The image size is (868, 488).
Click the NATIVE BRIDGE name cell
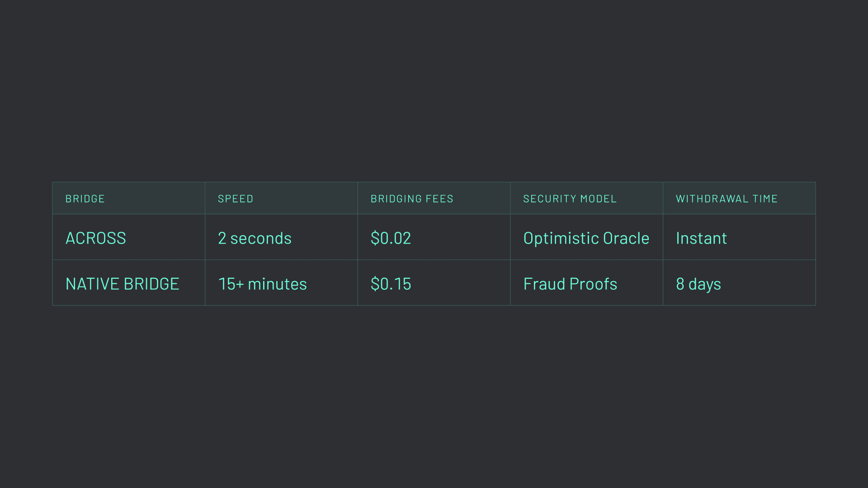(122, 284)
